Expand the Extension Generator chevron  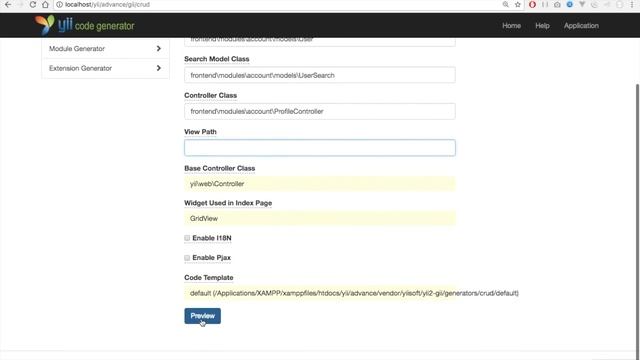point(158,68)
